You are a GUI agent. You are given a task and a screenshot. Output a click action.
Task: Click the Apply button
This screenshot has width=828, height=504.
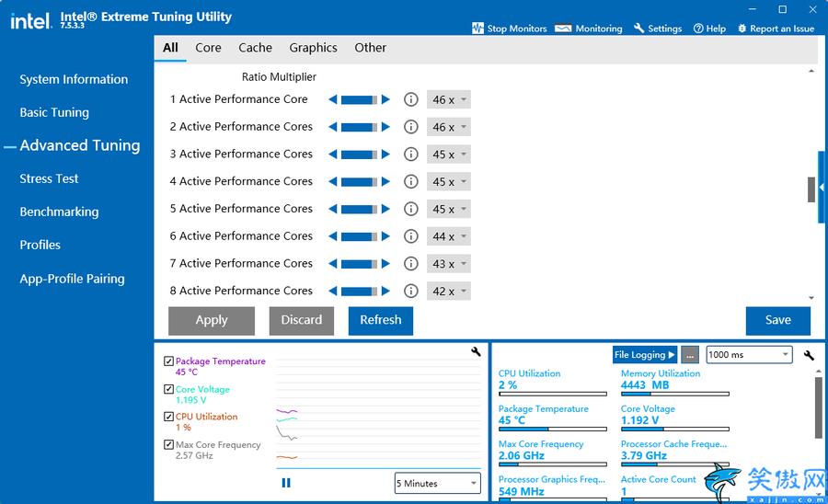(x=212, y=320)
